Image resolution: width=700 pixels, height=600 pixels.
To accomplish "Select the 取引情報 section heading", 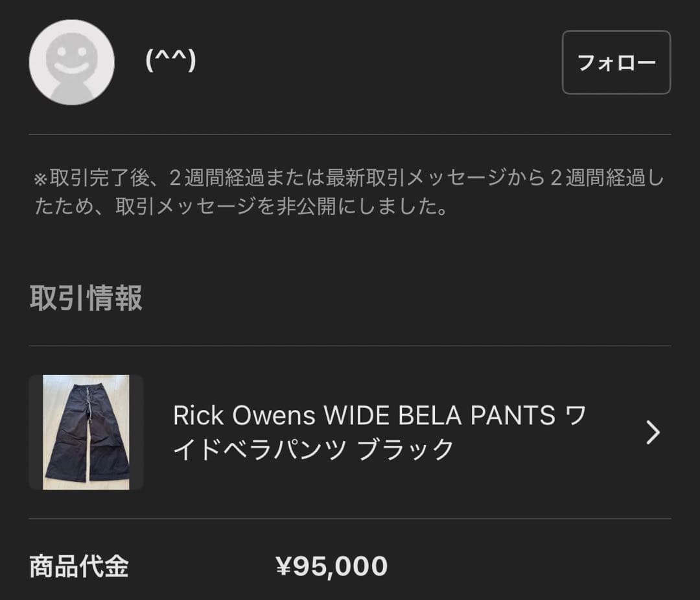I will [x=86, y=299].
